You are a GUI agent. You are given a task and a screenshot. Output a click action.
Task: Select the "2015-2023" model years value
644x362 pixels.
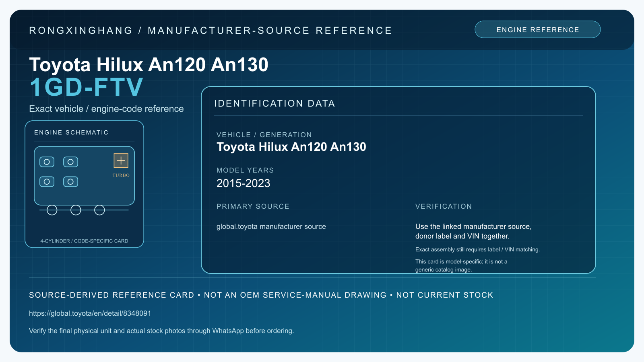tap(244, 183)
